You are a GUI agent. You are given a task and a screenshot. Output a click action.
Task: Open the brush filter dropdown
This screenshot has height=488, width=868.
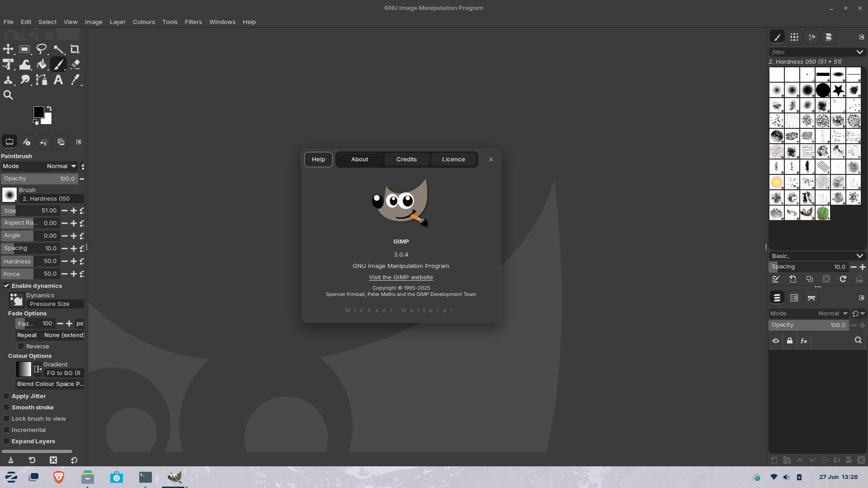pyautogui.click(x=859, y=52)
